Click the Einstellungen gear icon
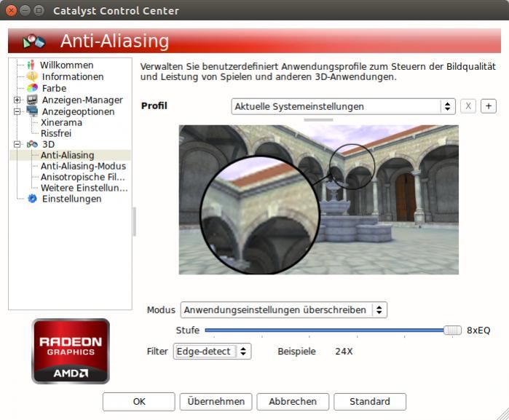Viewport: 509px width, 420px height. [32, 199]
